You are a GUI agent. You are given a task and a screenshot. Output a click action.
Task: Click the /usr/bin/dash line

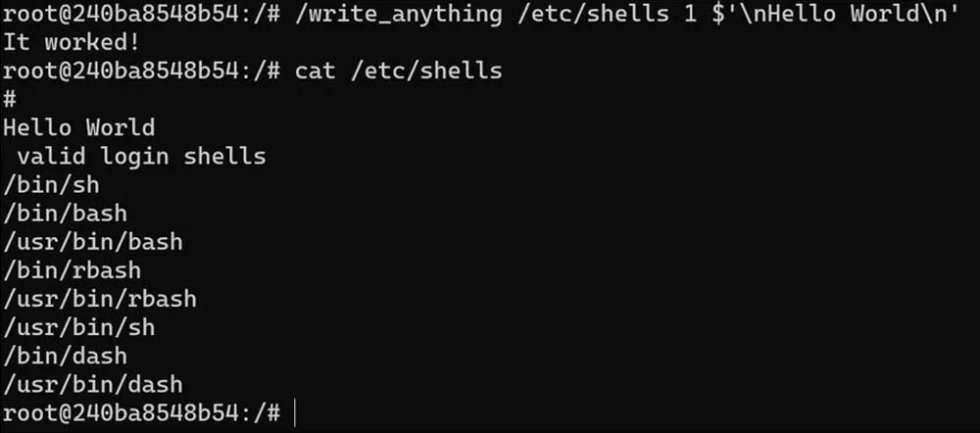[x=93, y=384]
